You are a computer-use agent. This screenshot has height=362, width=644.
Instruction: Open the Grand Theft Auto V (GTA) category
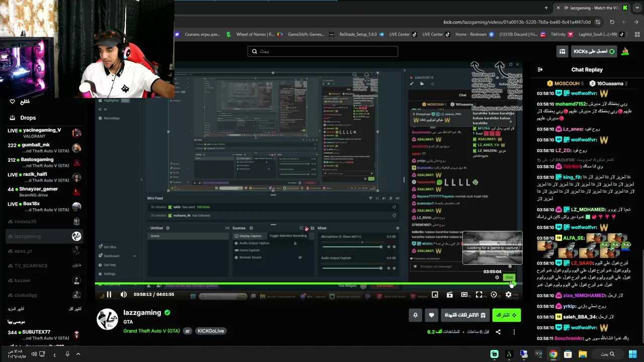pos(151,331)
